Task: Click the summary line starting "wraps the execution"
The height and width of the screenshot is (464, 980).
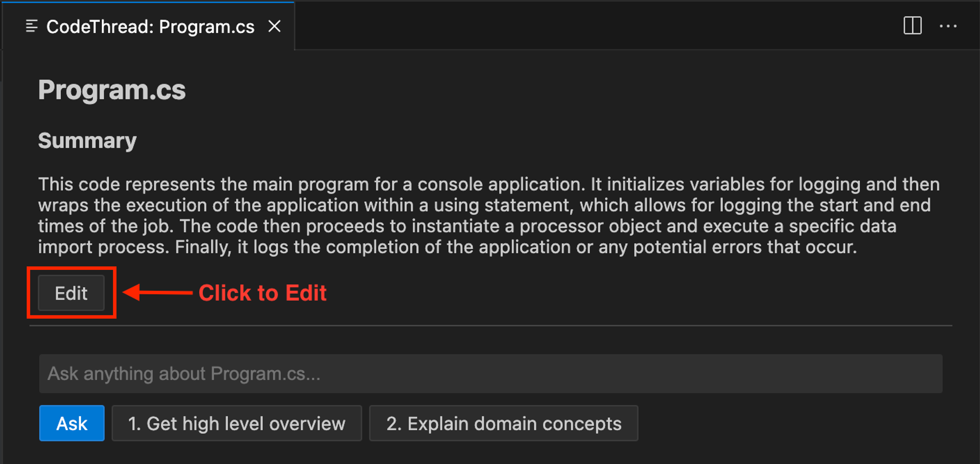Action: point(484,206)
